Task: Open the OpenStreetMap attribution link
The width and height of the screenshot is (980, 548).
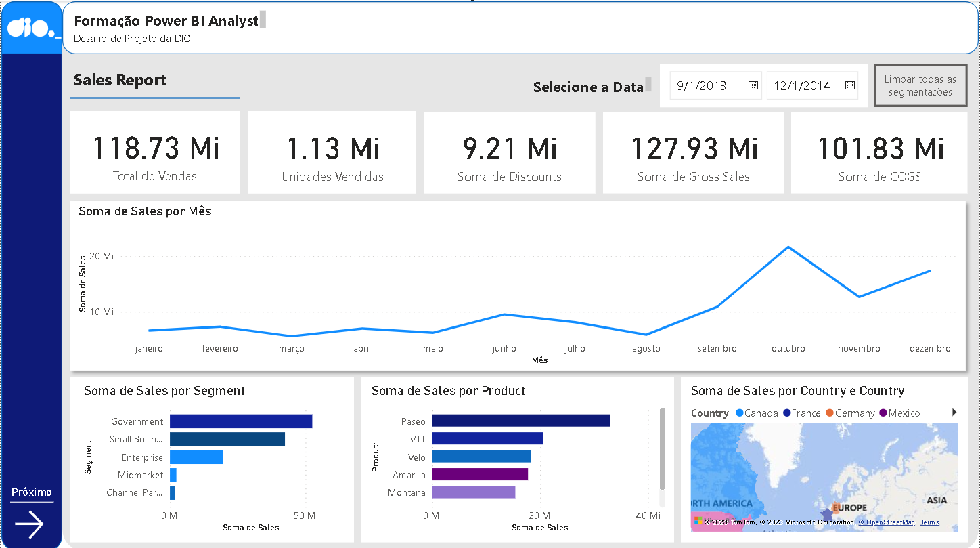Action: [887, 522]
